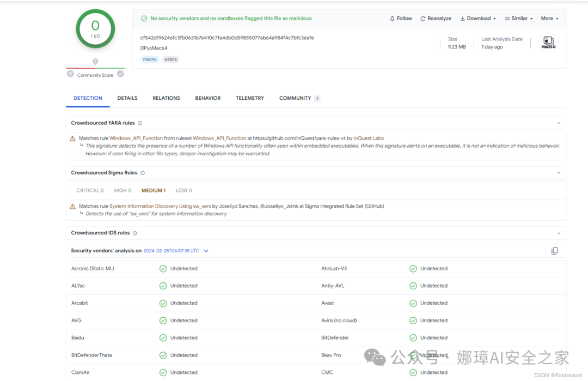Click the CMC vendor name

(327, 372)
